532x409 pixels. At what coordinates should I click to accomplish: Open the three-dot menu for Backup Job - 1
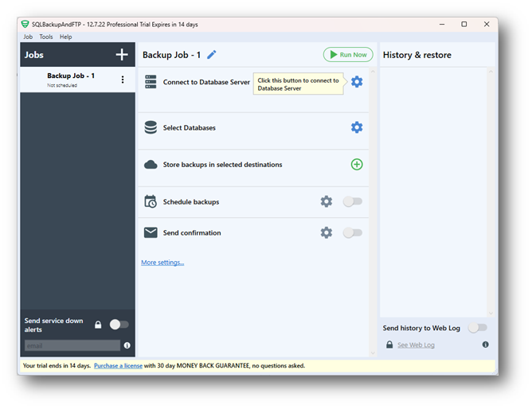(x=123, y=80)
